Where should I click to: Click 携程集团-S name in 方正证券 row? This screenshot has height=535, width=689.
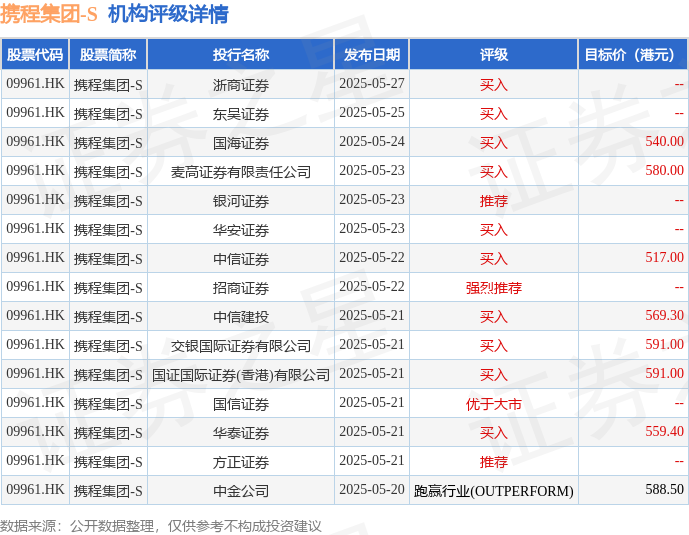coord(108,462)
